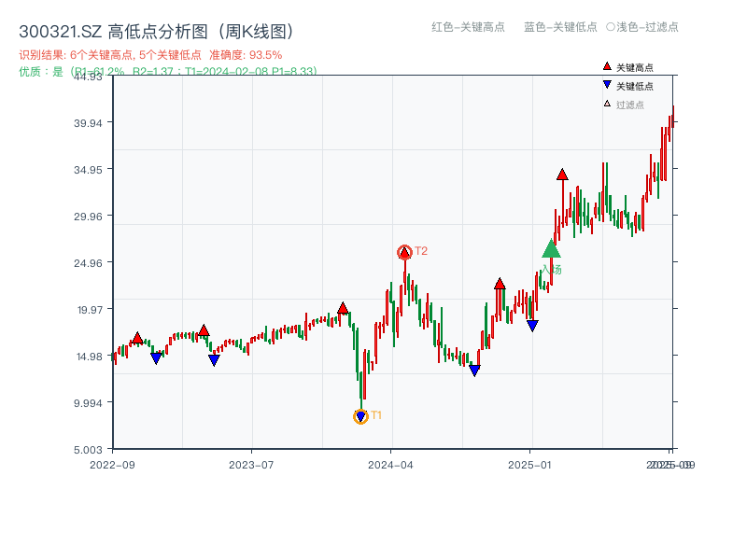
Task: Click the red circled T2 marker
Action: point(405,250)
